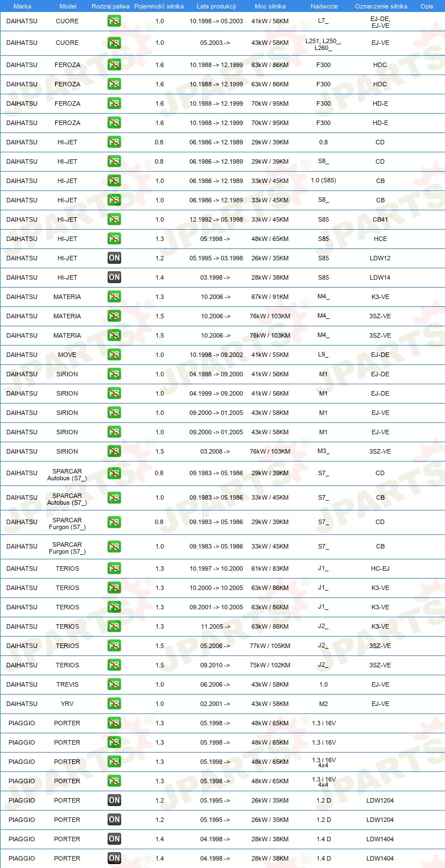Click the Lata produkcji column header
This screenshot has height=868, width=445.
(216, 6)
